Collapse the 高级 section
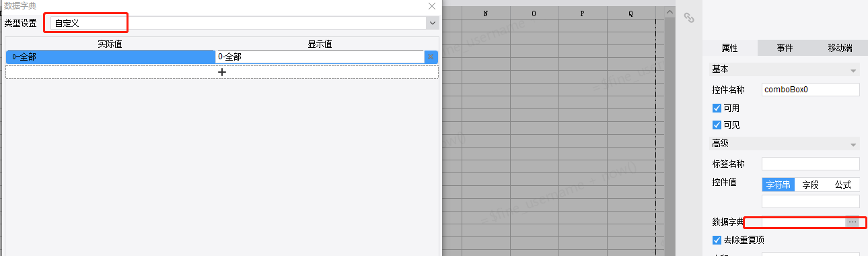The height and width of the screenshot is (256, 868). point(853,144)
